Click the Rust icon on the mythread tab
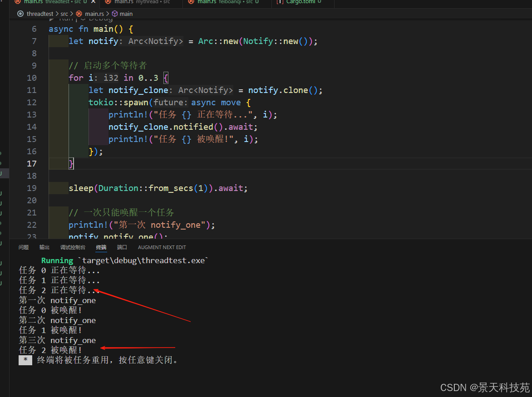 coord(108,2)
